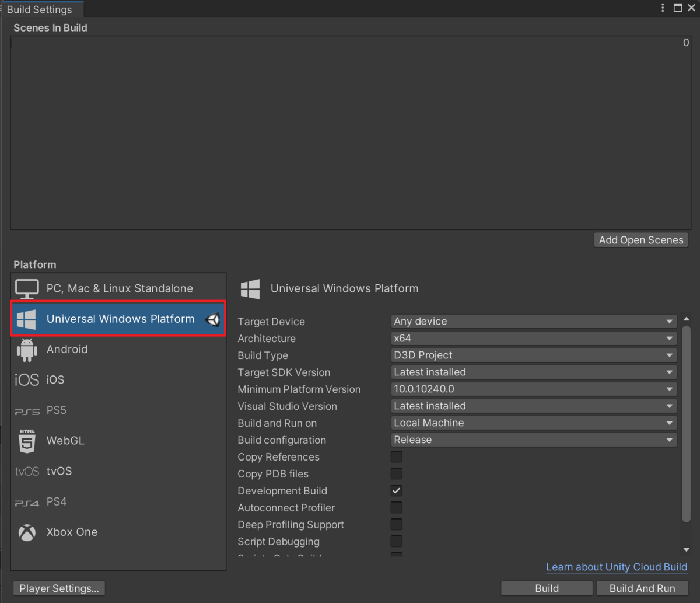Screen dimensions: 700x603
Task: Click the PC, Mac & Linux Standalone monitor icon
Action: click(27, 288)
